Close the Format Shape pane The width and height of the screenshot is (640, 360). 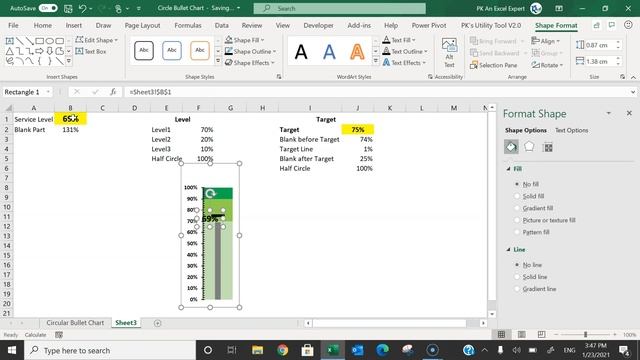coord(629,113)
